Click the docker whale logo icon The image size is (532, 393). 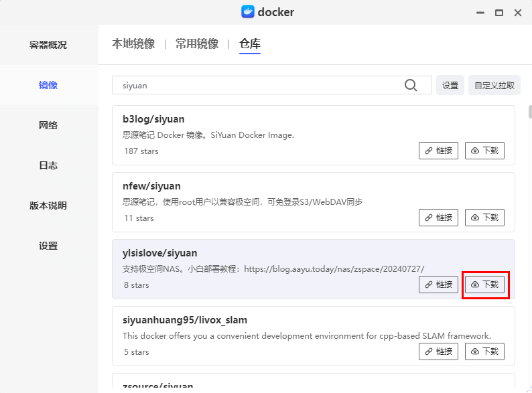248,12
